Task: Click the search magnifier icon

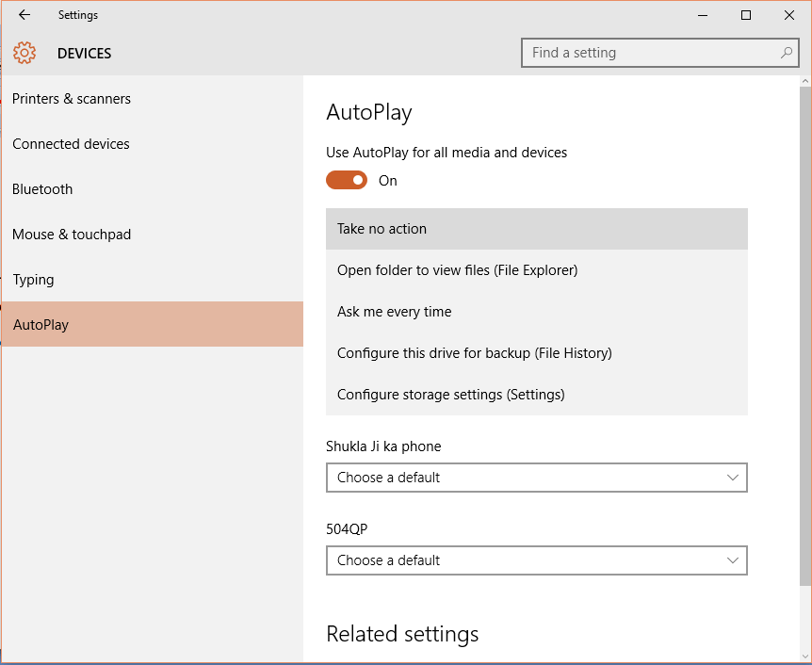Action: click(x=787, y=53)
